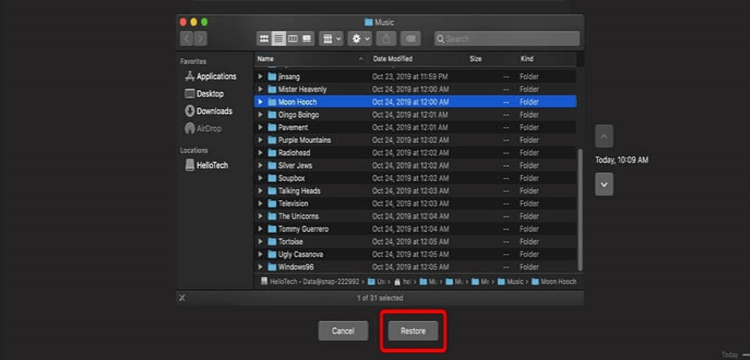Image resolution: width=750 pixels, height=360 pixels.
Task: Click The Unicorns folder icon
Action: pos(272,216)
